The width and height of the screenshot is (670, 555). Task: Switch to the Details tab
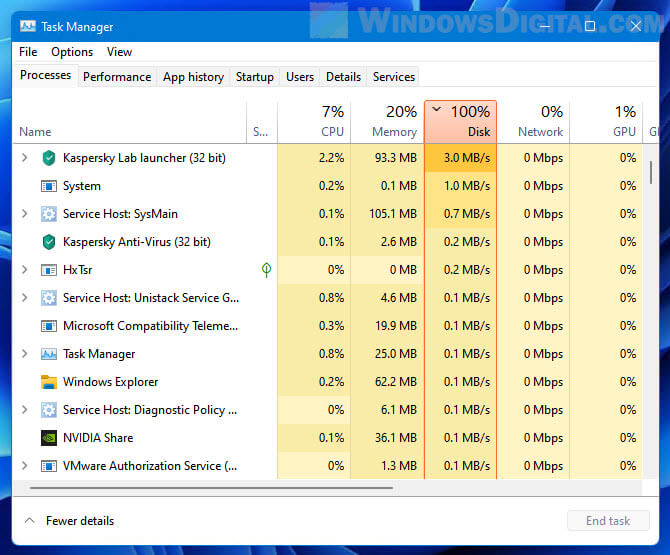tap(344, 77)
